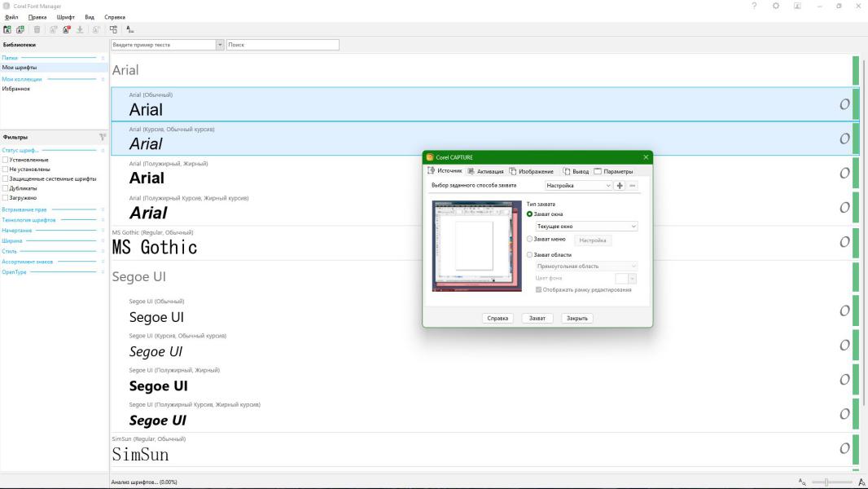Click the uninstall font icon with red badge
Viewport: 868px width, 489px height.
pos(66,29)
